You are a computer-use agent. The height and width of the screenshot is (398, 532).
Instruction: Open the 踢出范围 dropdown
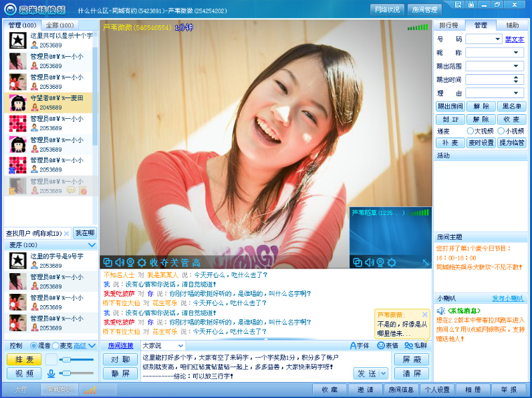(495, 66)
